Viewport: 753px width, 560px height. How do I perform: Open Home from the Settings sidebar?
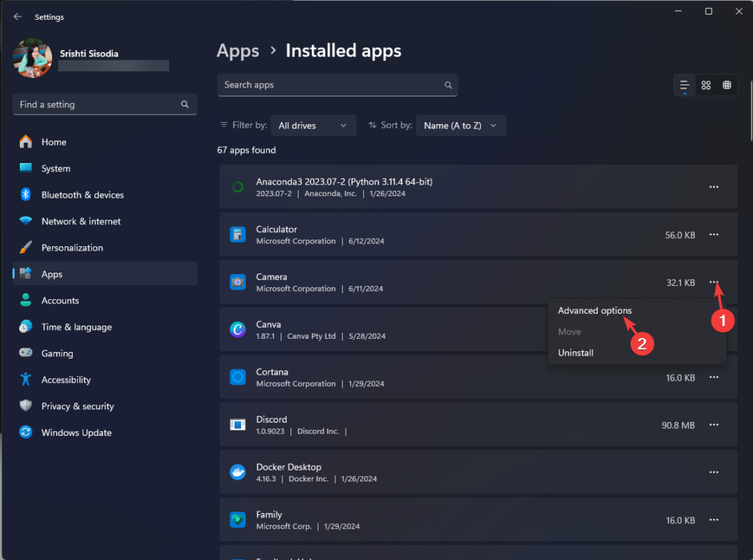pos(51,141)
